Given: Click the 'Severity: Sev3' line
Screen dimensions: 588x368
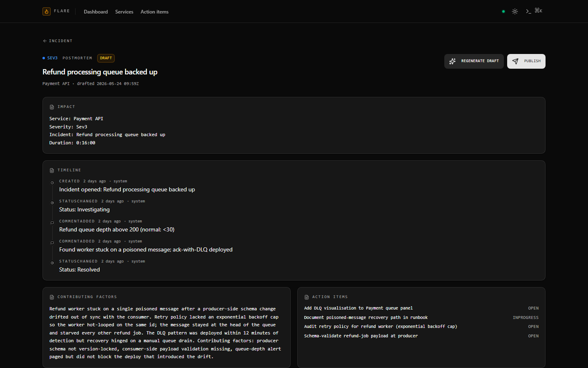Looking at the screenshot, I should coord(68,127).
